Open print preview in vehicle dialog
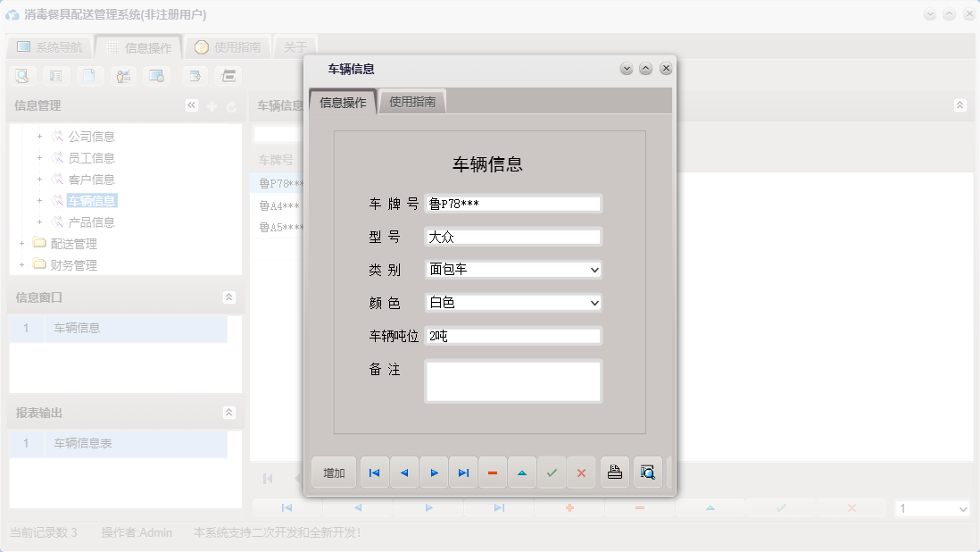The height and width of the screenshot is (552, 980). tap(647, 473)
